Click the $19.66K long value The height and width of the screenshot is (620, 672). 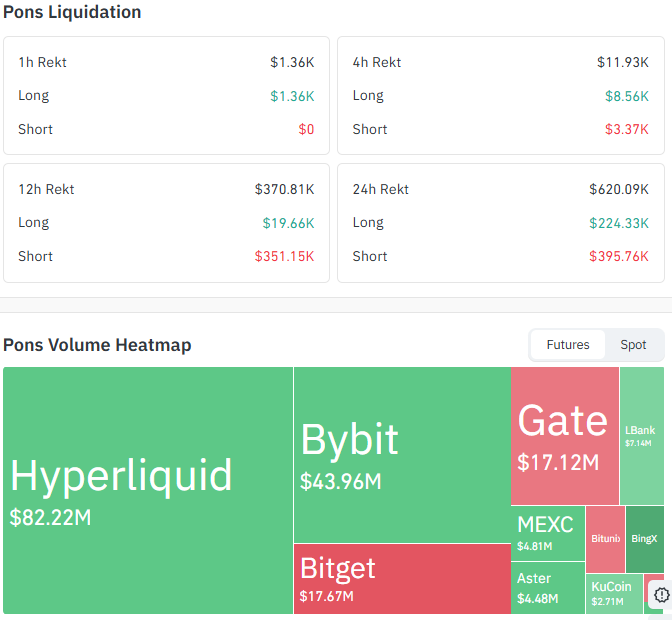pyautogui.click(x=288, y=223)
